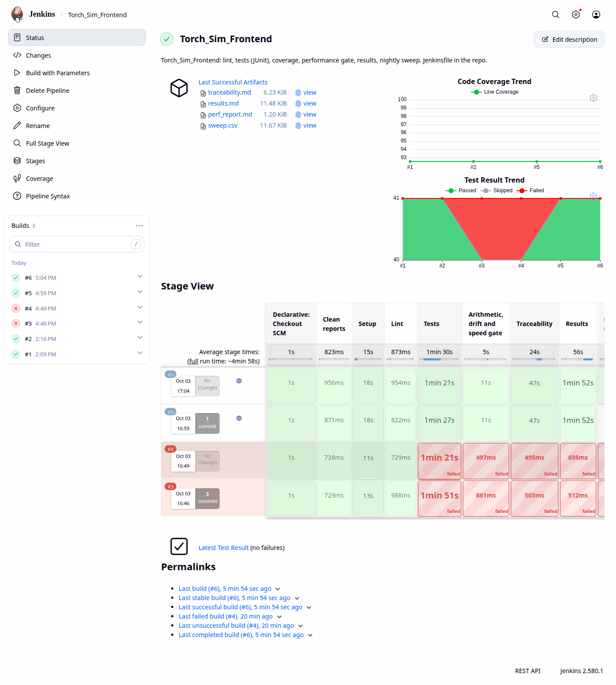
Task: Expand build #6 dropdown chevron in Builds
Action: coord(140,276)
